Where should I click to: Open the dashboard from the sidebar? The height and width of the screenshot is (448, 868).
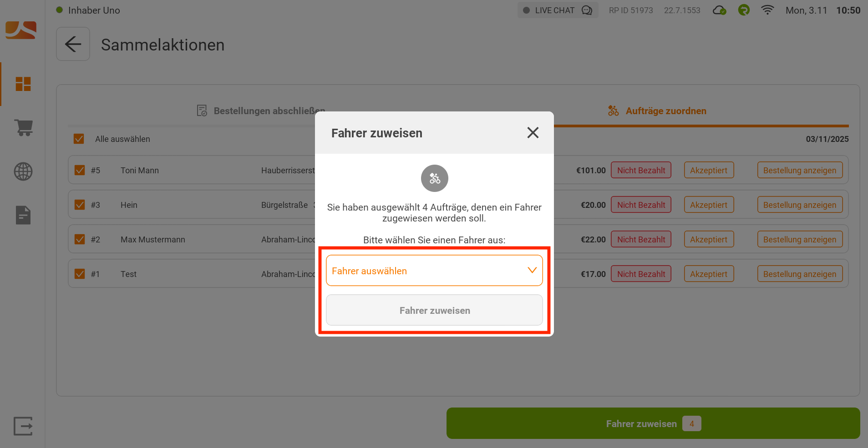pos(23,84)
